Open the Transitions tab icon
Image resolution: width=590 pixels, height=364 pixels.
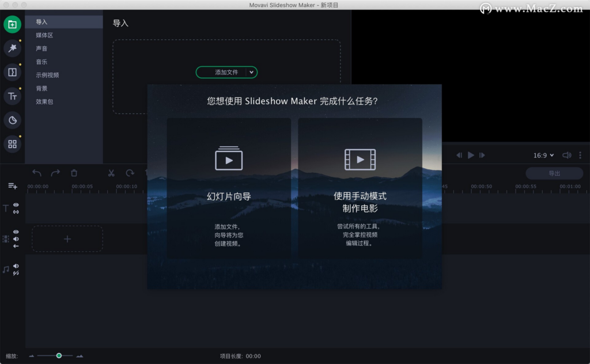pyautogui.click(x=13, y=72)
